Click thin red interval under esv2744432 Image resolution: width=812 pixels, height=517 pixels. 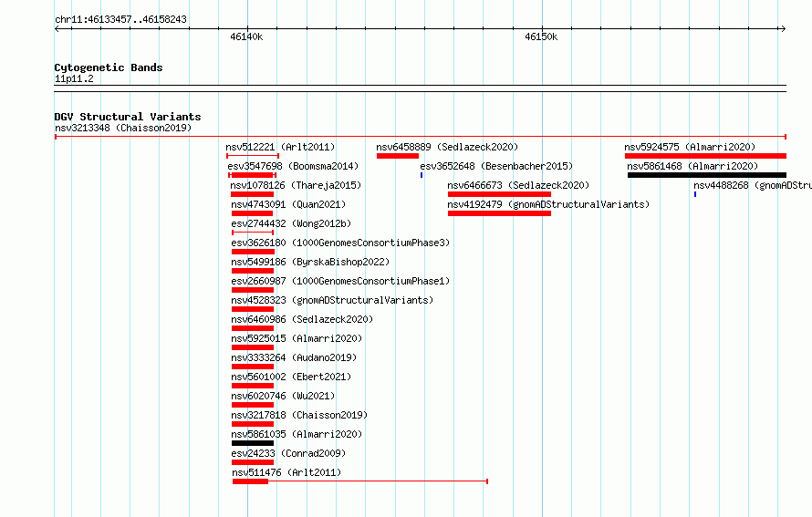tap(253, 233)
